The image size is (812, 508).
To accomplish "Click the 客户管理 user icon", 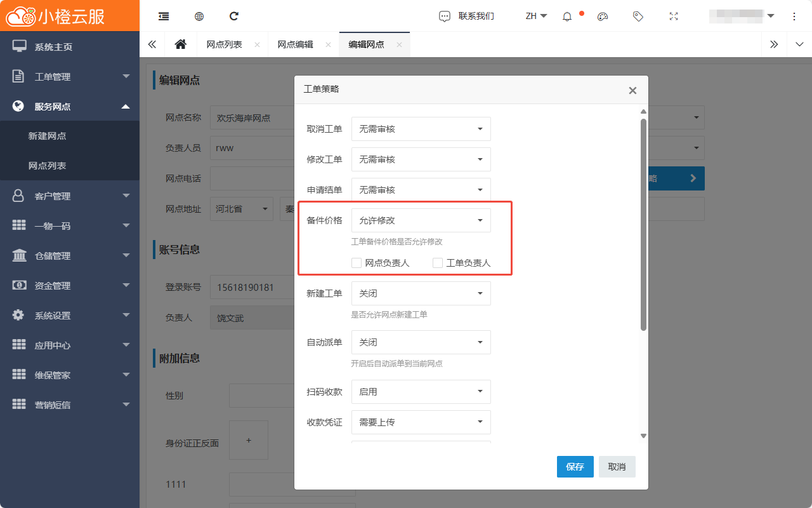I will coord(19,196).
